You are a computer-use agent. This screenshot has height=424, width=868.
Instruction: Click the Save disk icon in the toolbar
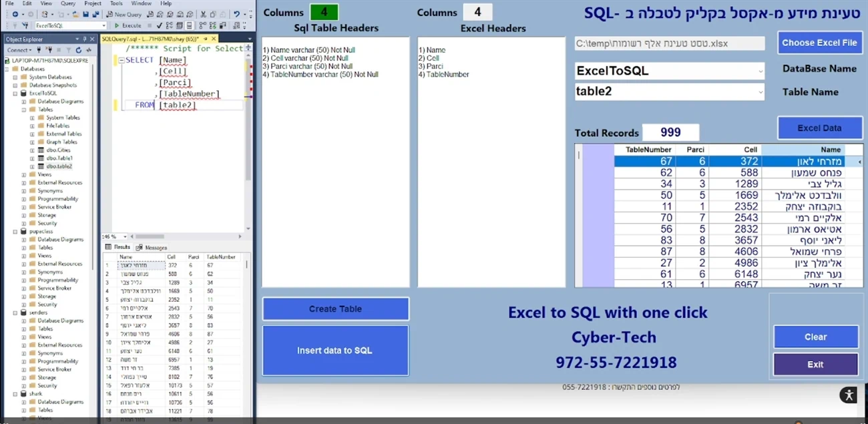[x=86, y=14]
